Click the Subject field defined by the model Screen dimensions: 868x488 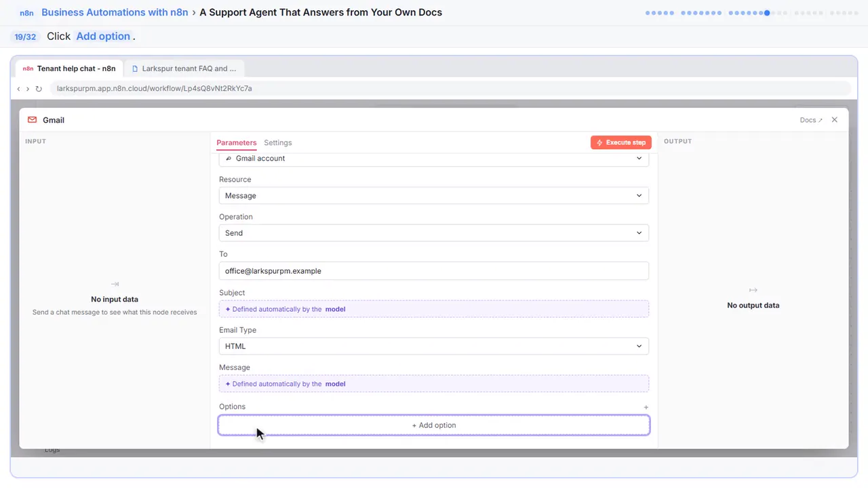coord(434,309)
